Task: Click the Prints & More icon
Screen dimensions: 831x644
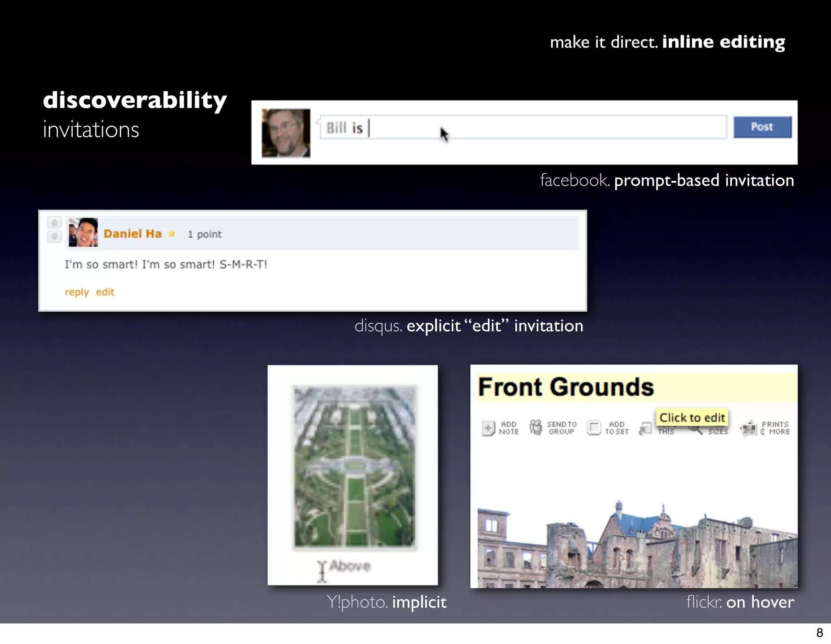Action: pyautogui.click(x=749, y=428)
